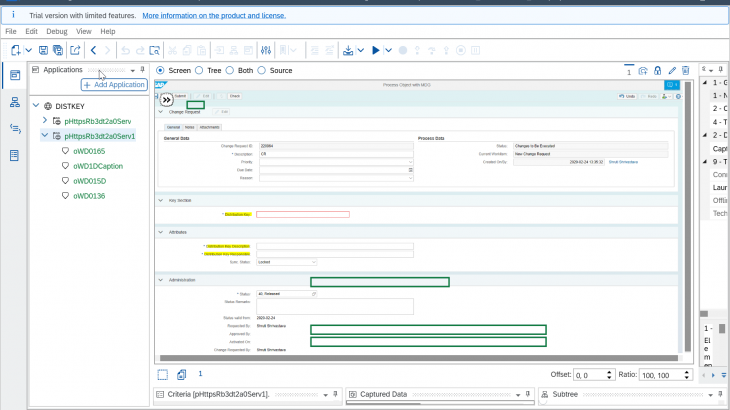730x410 pixels.
Task: Click the Add new capture icon
Action: (x=643, y=71)
